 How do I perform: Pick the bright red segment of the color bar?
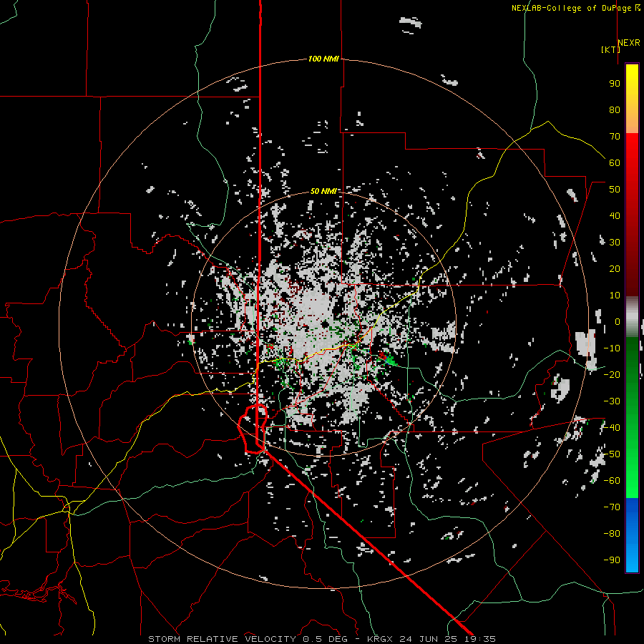[x=632, y=152]
